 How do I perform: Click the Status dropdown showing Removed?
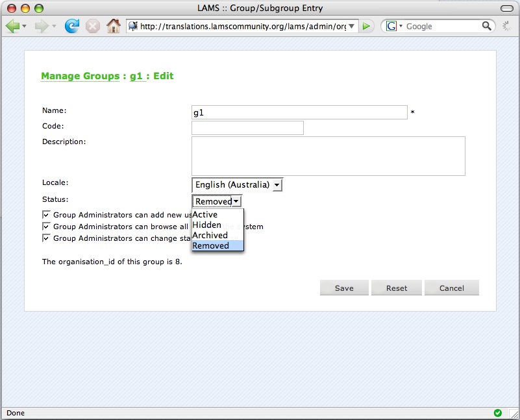point(217,201)
